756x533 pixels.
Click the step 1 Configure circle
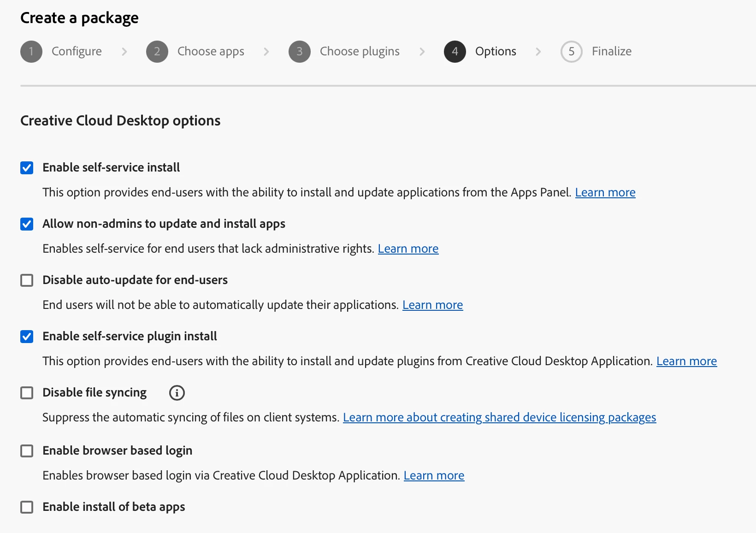click(x=31, y=52)
